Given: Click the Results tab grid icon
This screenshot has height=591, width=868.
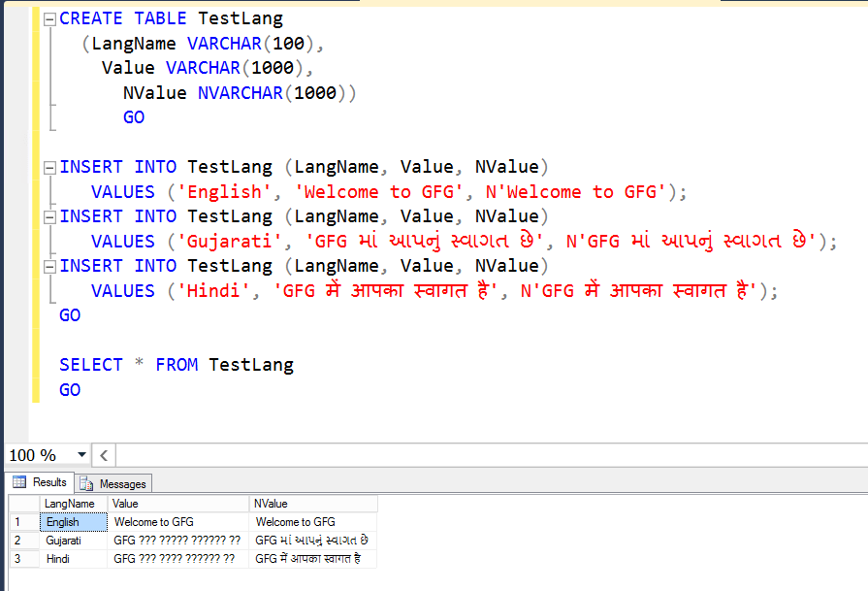Looking at the screenshot, I should pos(19,482).
